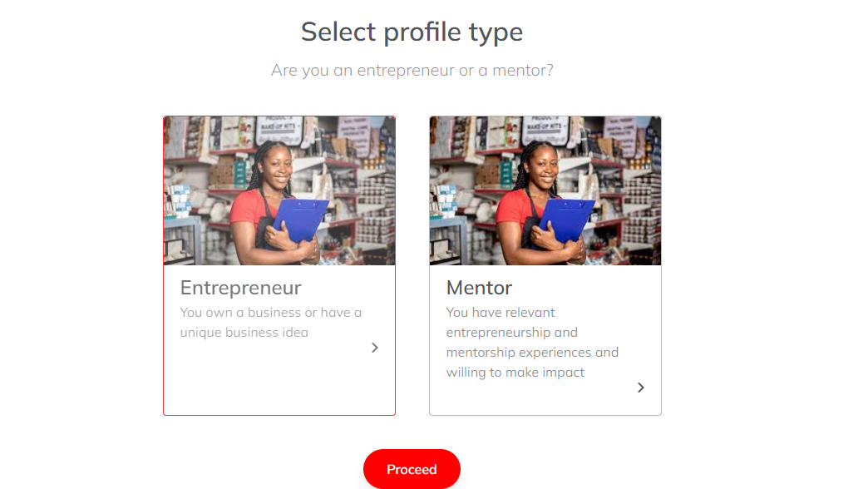
Task: Click the blue clipboard in the Entrepreneur image
Action: (299, 220)
